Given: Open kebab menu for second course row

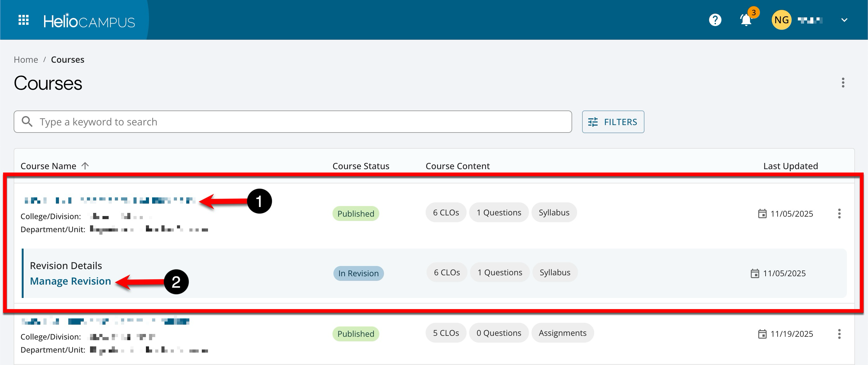Looking at the screenshot, I should (839, 334).
